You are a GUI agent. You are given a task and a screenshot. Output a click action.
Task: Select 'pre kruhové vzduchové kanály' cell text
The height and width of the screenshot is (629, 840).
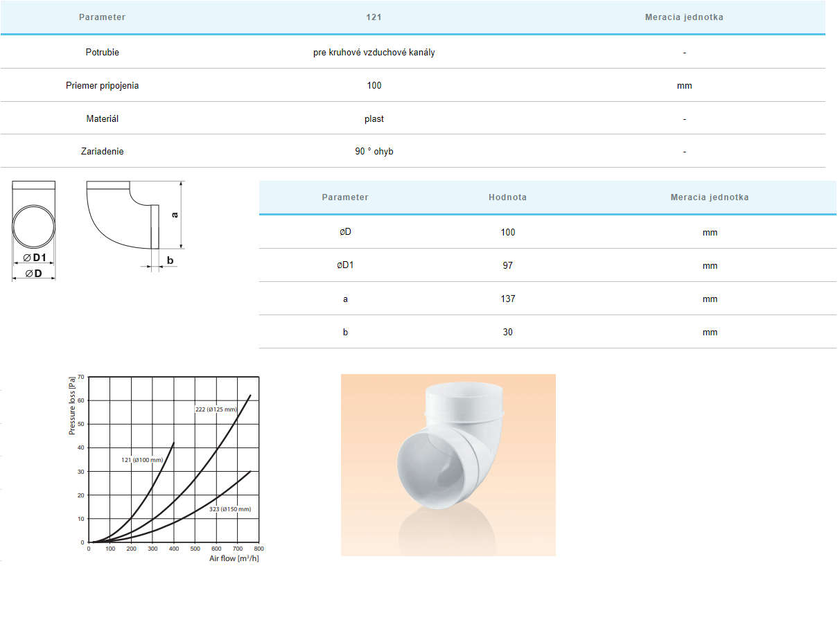[374, 52]
